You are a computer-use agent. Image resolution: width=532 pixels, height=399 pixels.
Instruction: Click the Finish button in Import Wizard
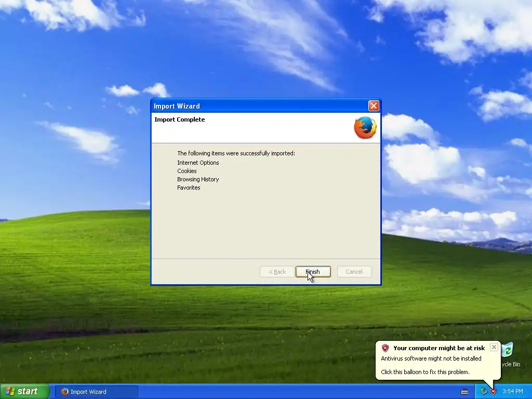313,272
